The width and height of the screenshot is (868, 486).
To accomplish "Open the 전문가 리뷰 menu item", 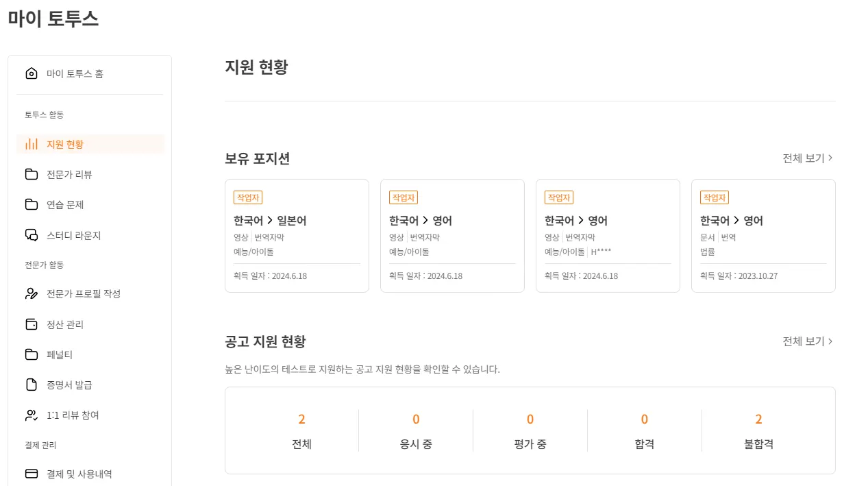I will click(x=69, y=174).
